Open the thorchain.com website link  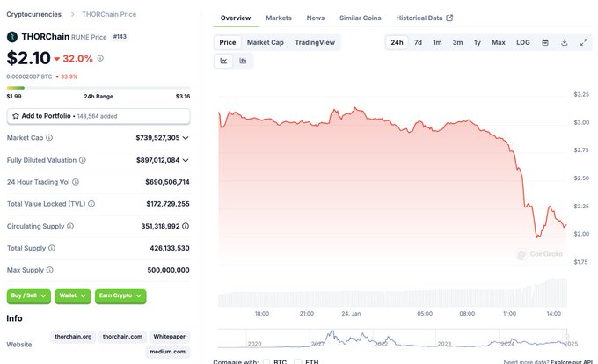click(122, 337)
